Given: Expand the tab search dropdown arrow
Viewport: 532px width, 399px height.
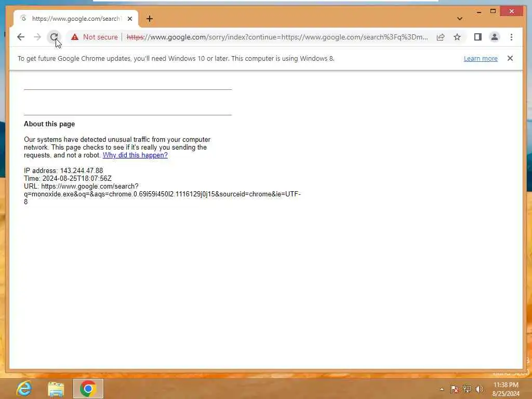Looking at the screenshot, I should click(459, 19).
